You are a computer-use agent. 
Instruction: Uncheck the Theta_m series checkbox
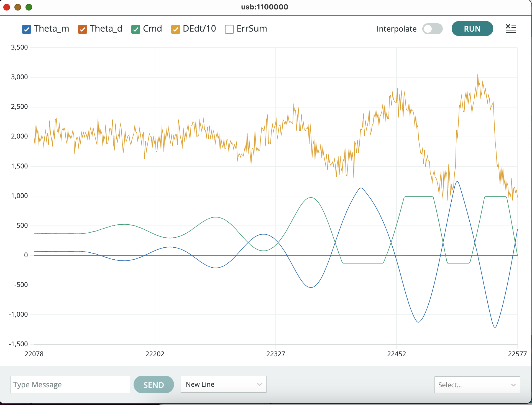click(27, 29)
